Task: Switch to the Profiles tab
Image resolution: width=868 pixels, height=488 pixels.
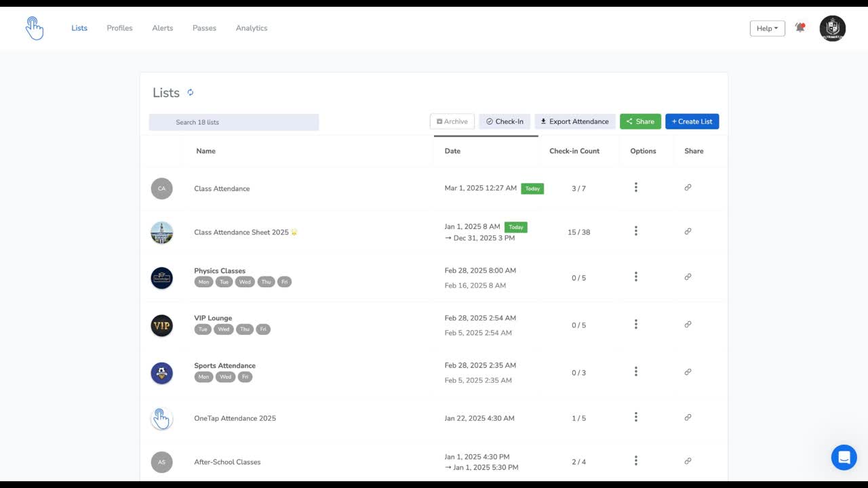Action: (x=119, y=28)
